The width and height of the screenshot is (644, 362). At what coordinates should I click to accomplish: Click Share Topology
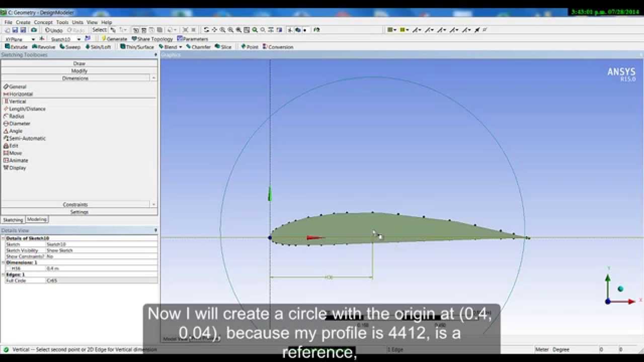click(x=152, y=39)
